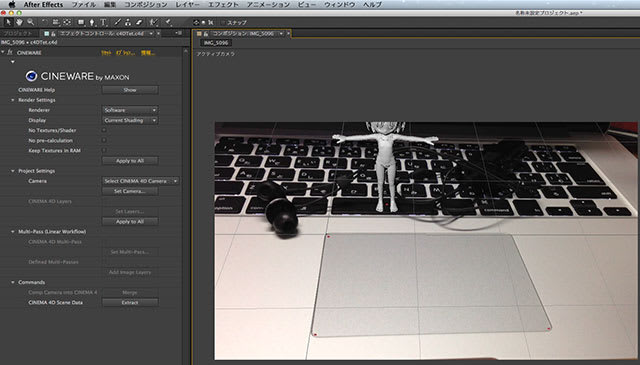Viewport: 640px width, 365px height.
Task: Enable the スナップ snapping checkbox
Action: coord(223,22)
